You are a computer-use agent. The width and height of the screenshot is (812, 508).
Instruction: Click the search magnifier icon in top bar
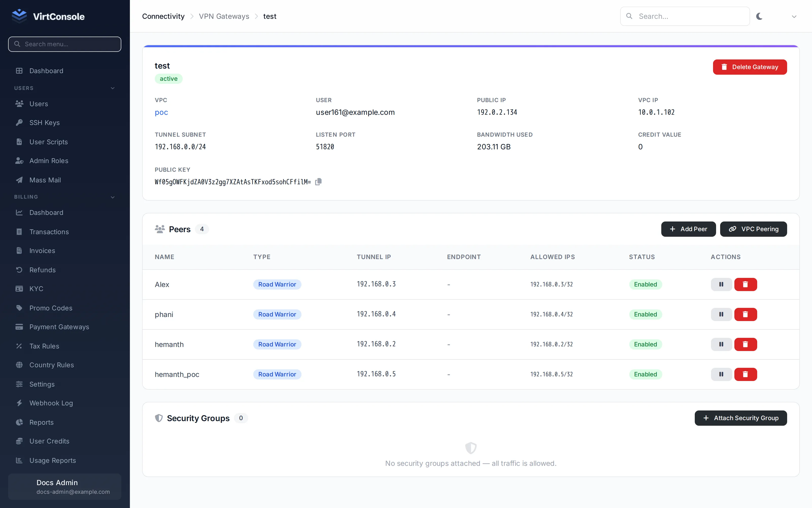(x=629, y=16)
